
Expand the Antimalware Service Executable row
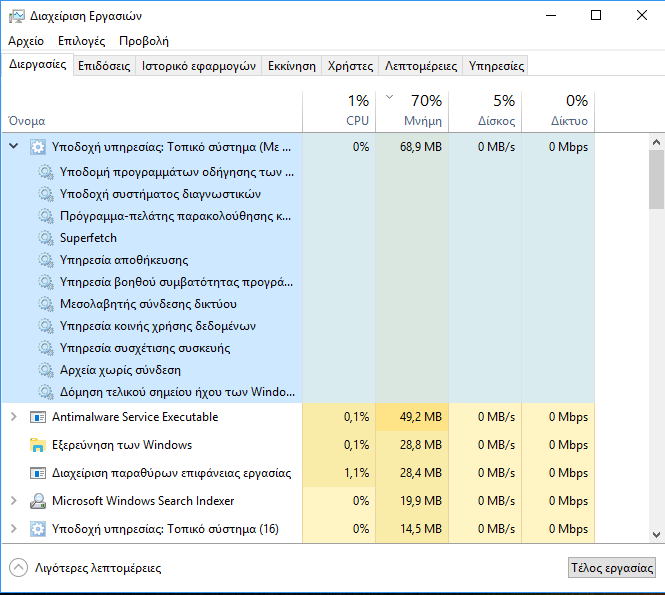click(x=14, y=417)
